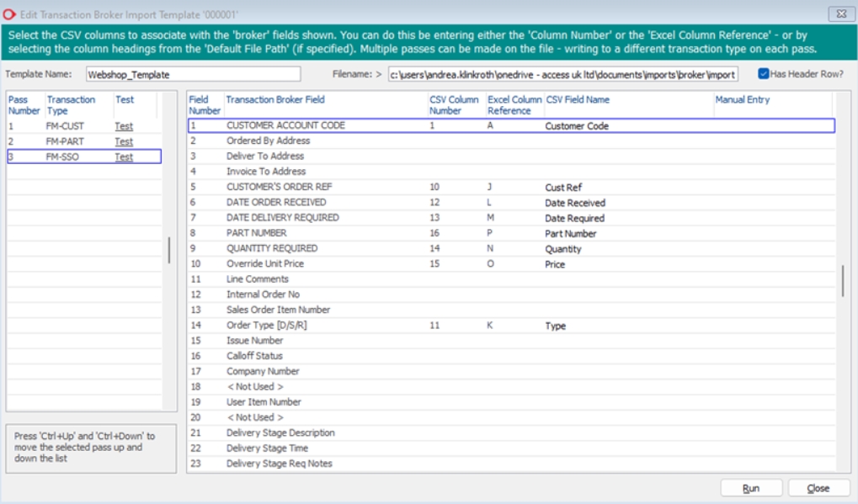Select the Internal Order No field

click(512, 294)
